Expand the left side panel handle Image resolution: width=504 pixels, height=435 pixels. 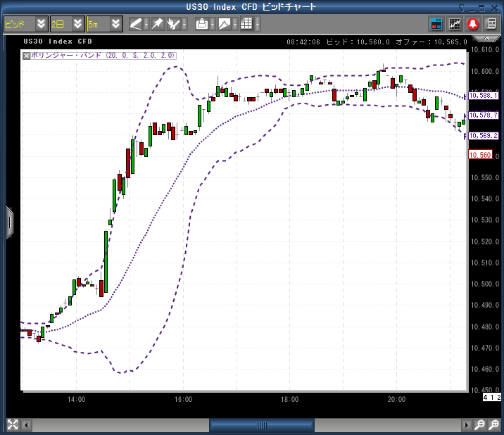pos(9,222)
